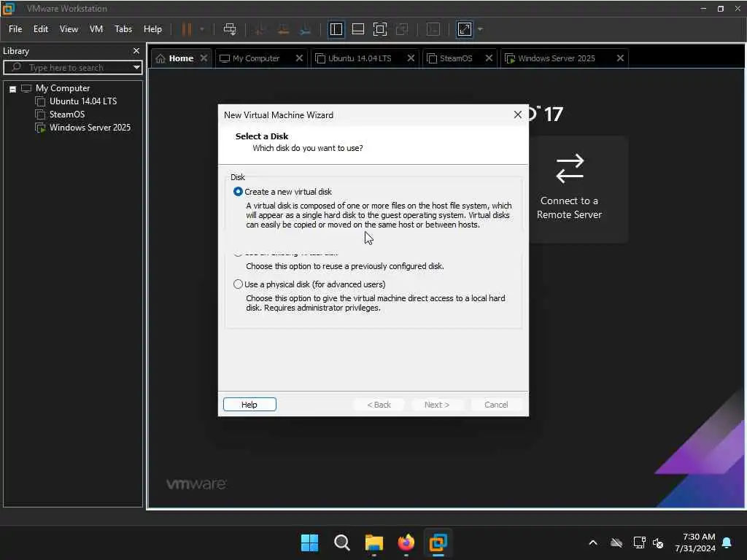
Task: Open the notification bell icon
Action: pos(727,542)
